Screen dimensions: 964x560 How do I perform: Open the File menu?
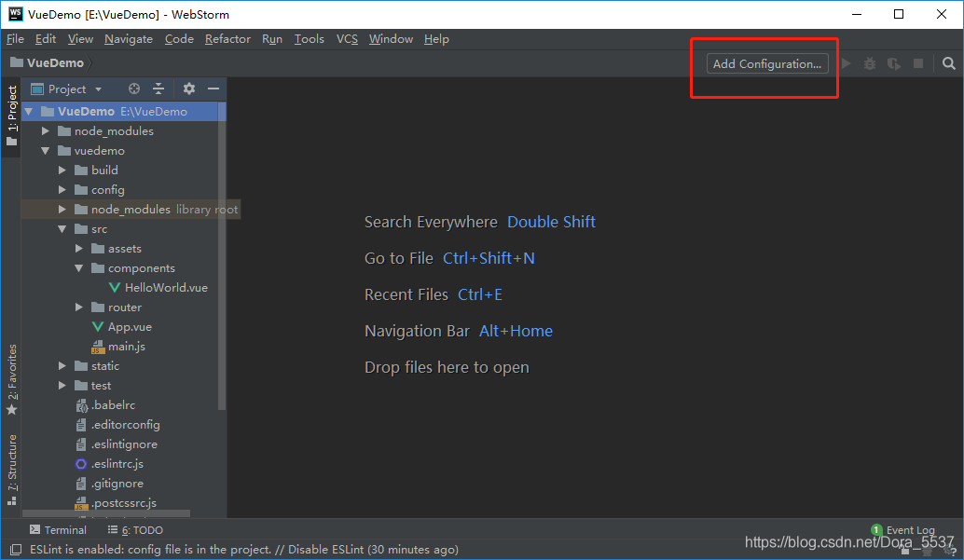coord(15,39)
